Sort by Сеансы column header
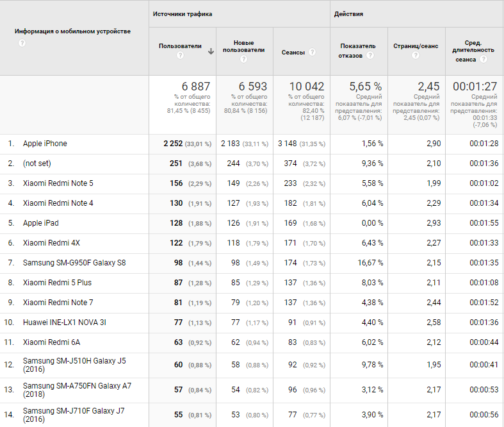 [293, 53]
